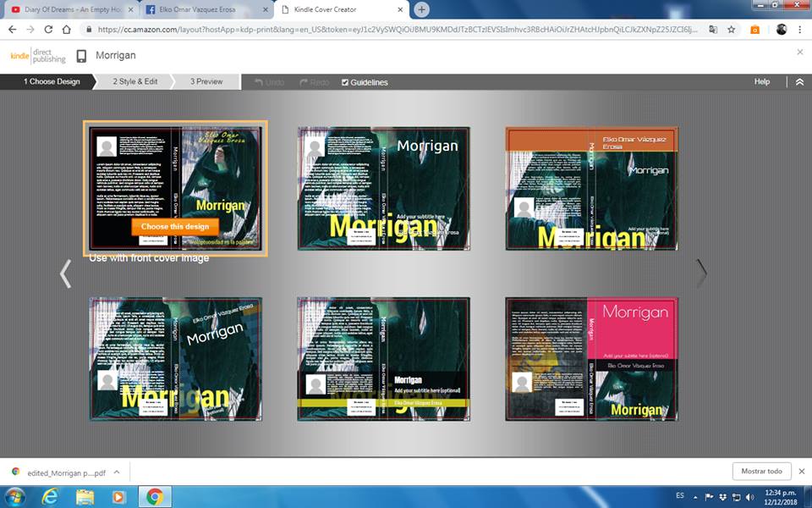This screenshot has width=812, height=508.
Task: Open the Help link in toolbar
Action: tap(762, 82)
